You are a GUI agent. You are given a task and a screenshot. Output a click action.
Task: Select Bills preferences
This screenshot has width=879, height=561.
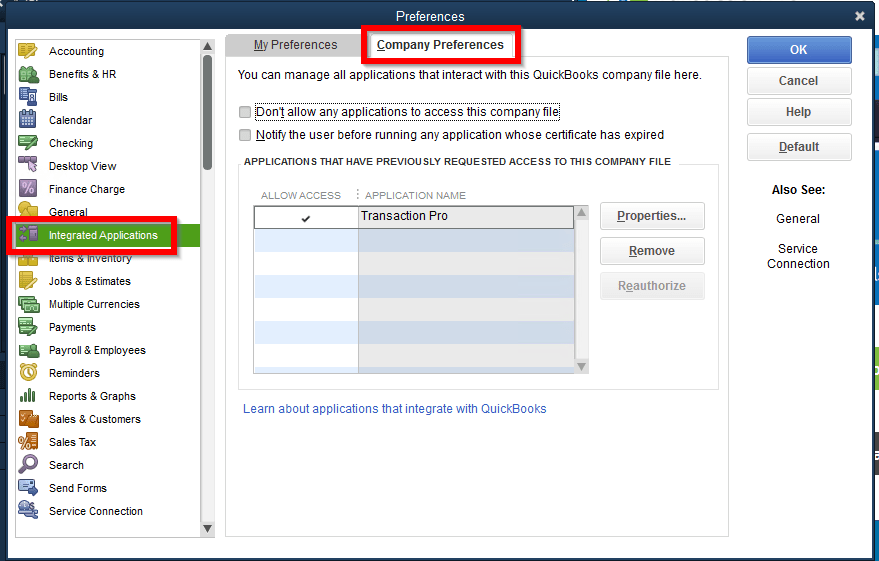click(58, 97)
